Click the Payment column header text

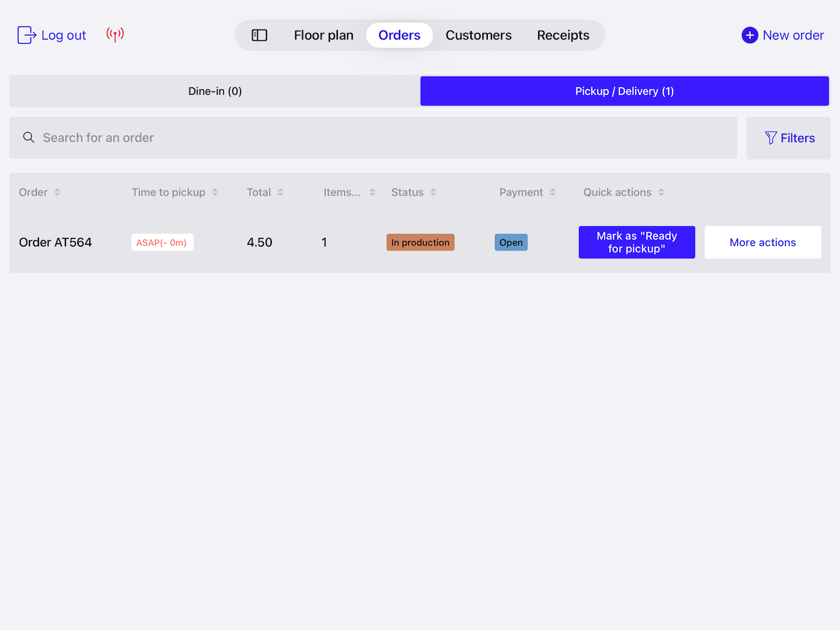click(x=521, y=192)
